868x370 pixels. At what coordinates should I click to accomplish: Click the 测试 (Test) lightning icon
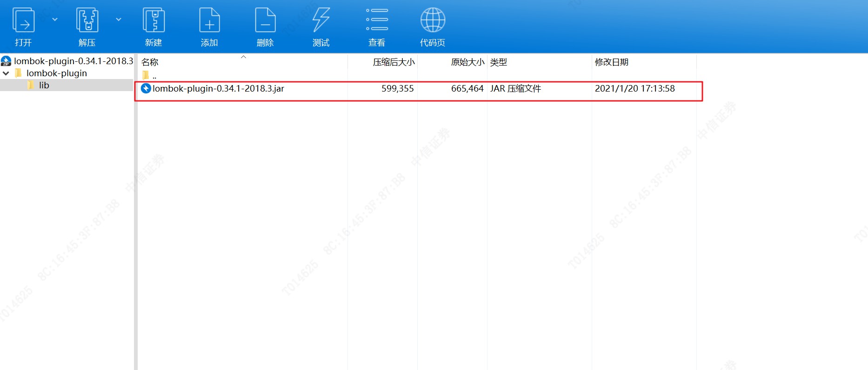tap(321, 20)
